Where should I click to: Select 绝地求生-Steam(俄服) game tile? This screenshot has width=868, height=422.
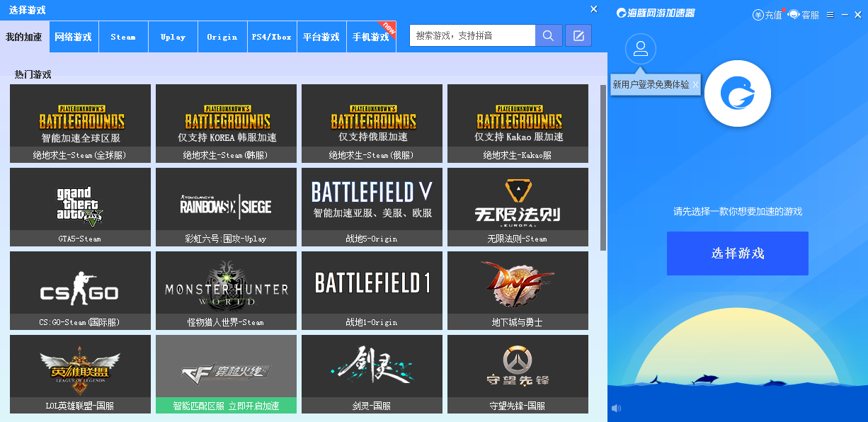pos(372,123)
